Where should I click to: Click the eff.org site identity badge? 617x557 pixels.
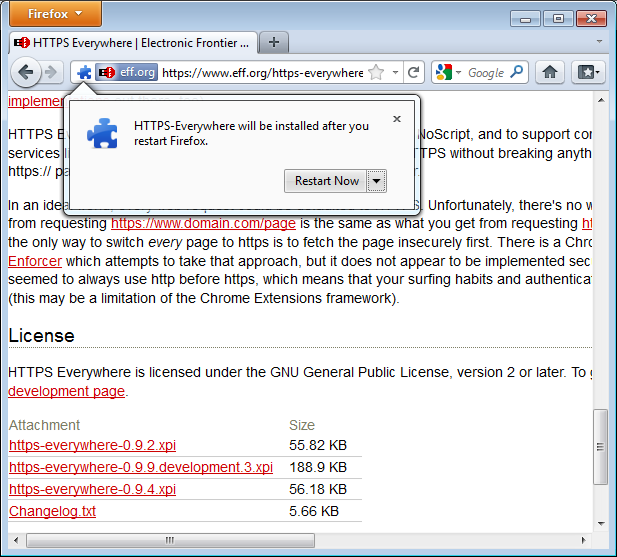pos(126,72)
